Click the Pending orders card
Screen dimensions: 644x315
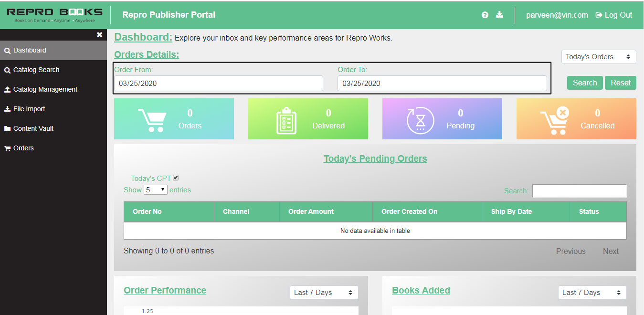pos(442,118)
